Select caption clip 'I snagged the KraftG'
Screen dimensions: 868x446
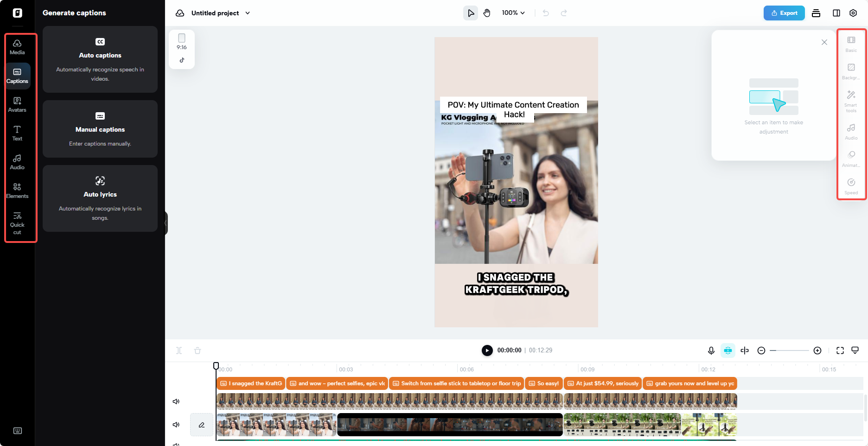[x=251, y=383]
